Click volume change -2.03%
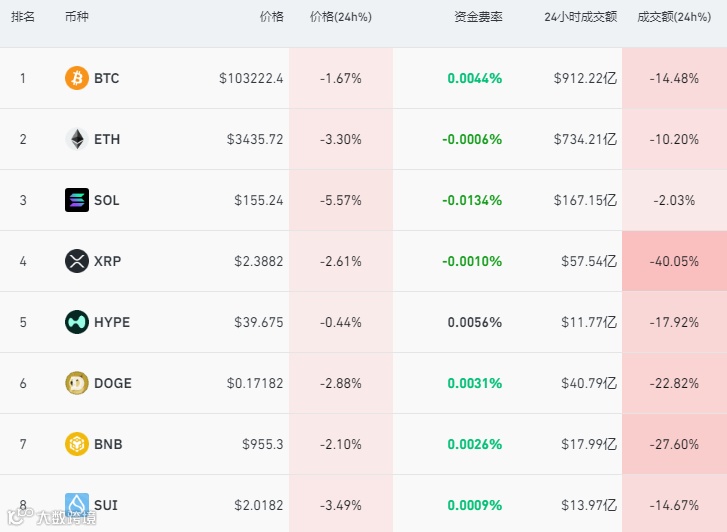Screen dimensions: 727x532 tap(674, 200)
